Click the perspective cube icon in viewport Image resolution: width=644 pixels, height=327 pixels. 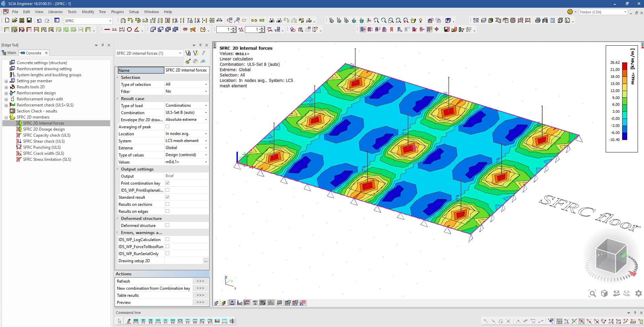click(x=604, y=293)
